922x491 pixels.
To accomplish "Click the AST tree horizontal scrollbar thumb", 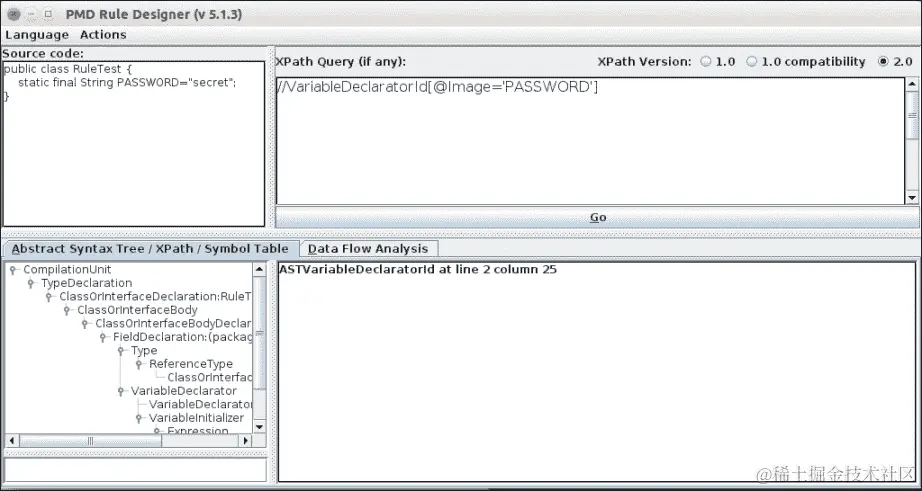I will click(x=91, y=440).
